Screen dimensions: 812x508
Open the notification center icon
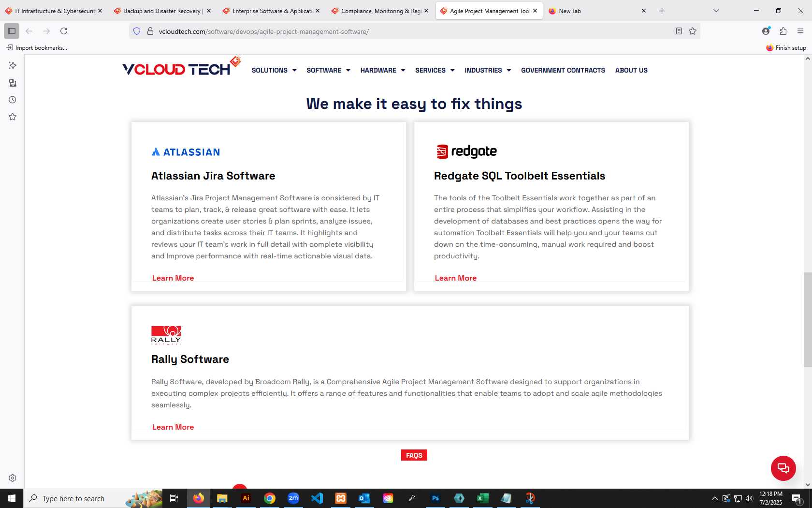point(797,498)
